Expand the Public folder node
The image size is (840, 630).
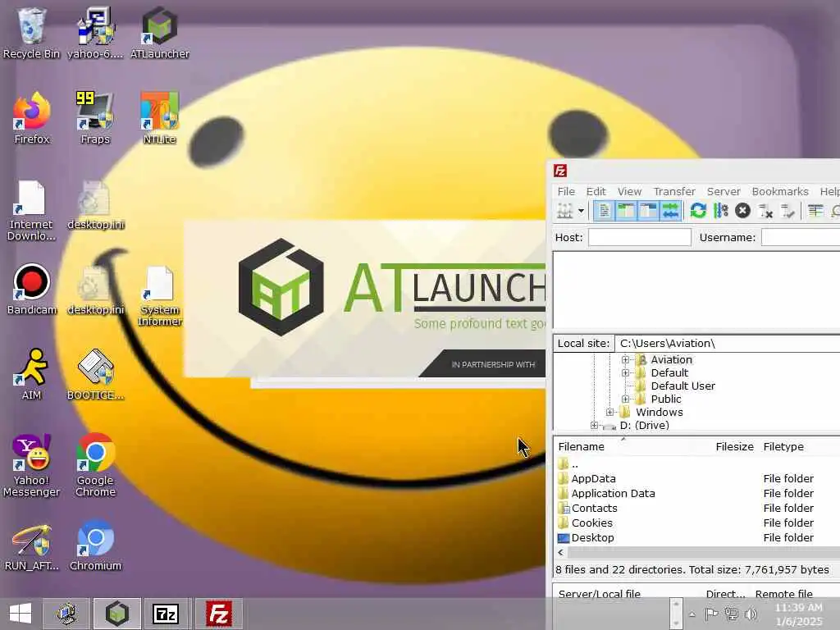click(625, 399)
